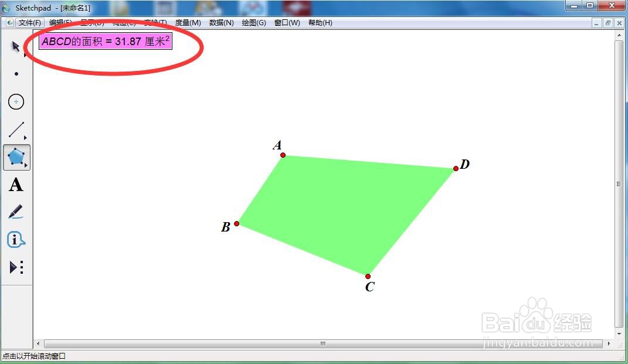Viewport: 628px width, 364px height.
Task: Select the Text tool labeled A
Action: click(16, 185)
